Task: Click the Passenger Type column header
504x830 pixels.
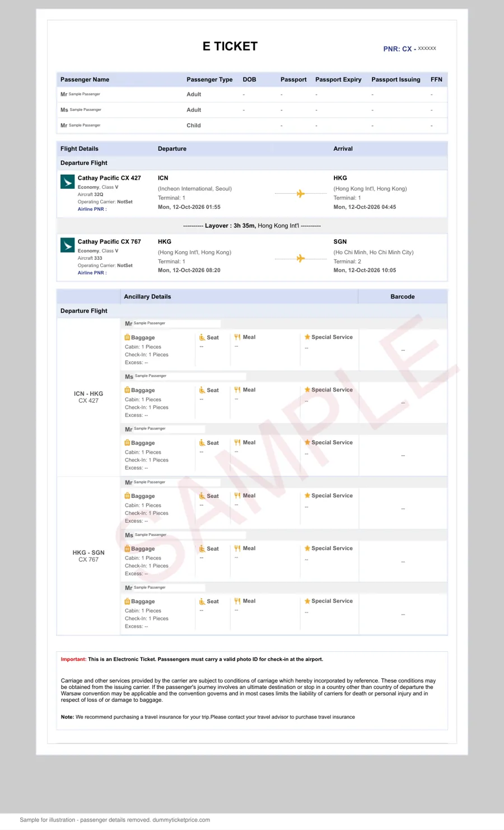Action: tap(209, 80)
